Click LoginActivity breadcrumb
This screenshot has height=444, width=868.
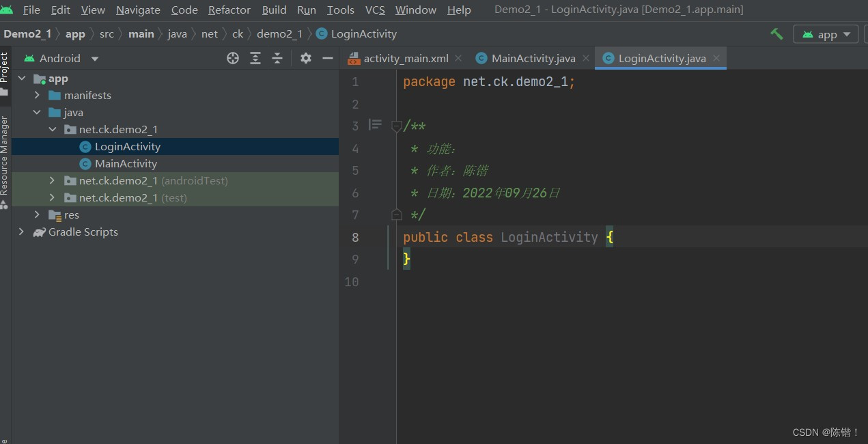(x=356, y=33)
